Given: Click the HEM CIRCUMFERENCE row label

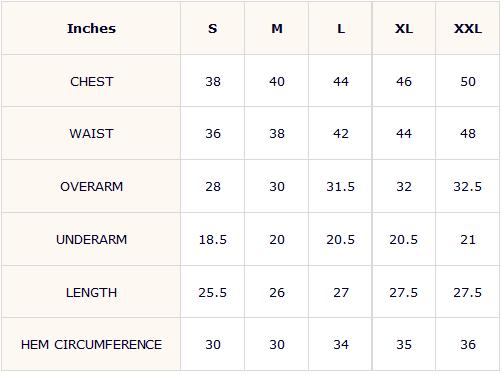Looking at the screenshot, I should pos(91,344).
